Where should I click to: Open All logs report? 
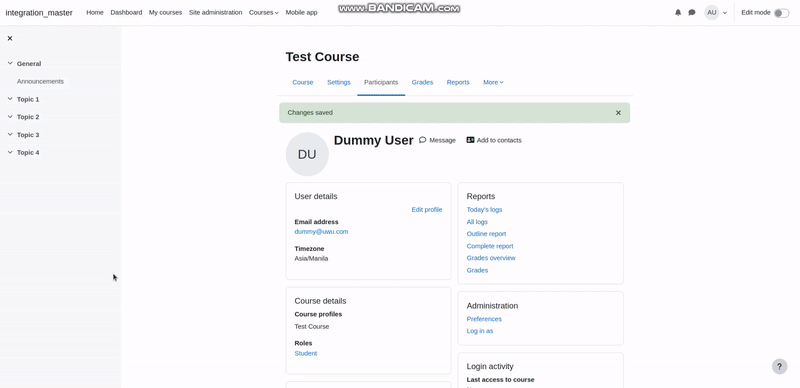coord(477,222)
